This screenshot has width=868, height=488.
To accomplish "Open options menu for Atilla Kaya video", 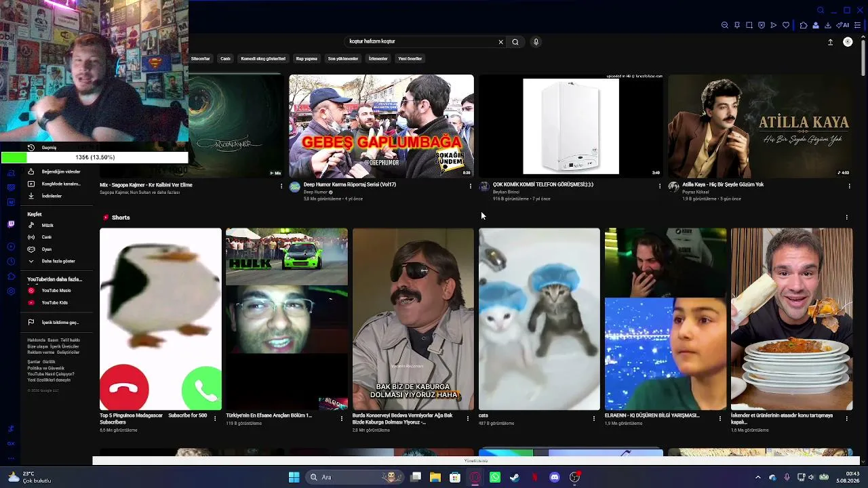I will 849,186.
